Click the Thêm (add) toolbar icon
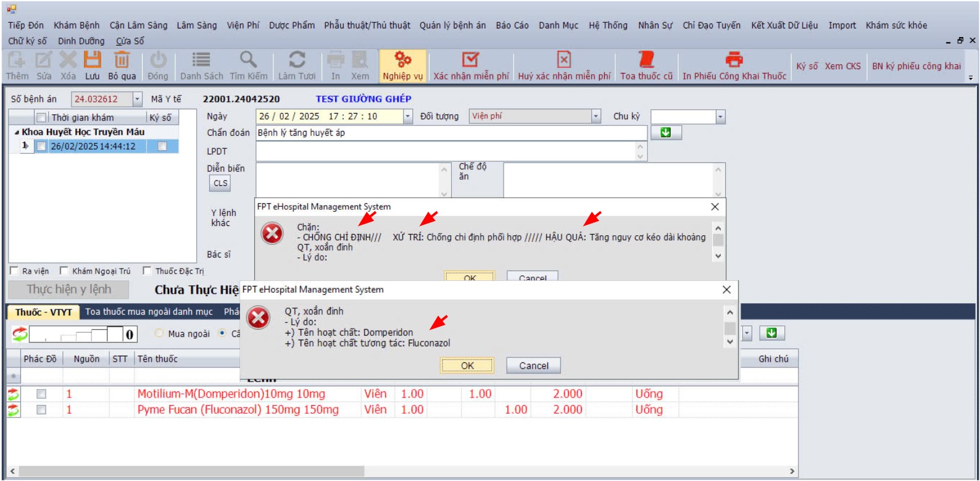The height and width of the screenshot is (481, 980). (16, 59)
